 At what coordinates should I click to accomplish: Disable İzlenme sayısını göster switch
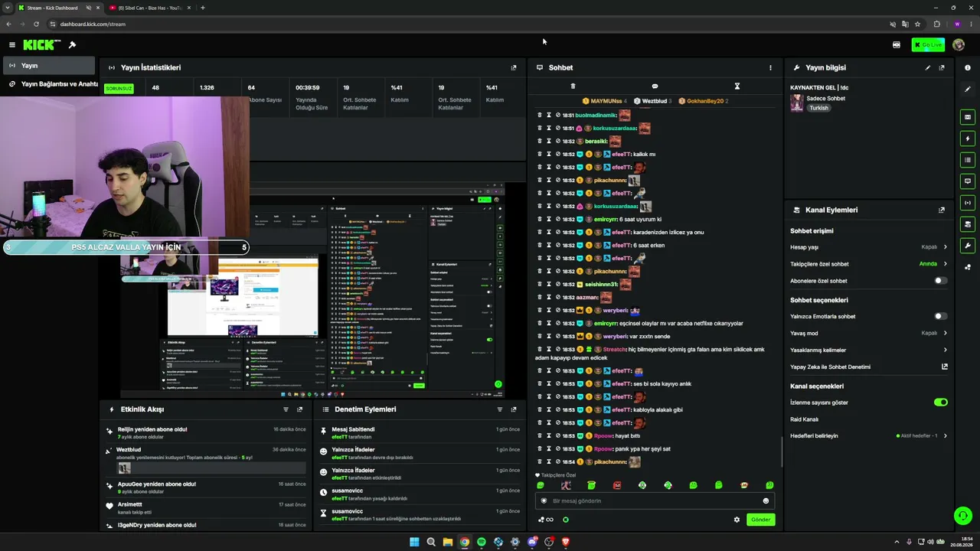(x=940, y=402)
